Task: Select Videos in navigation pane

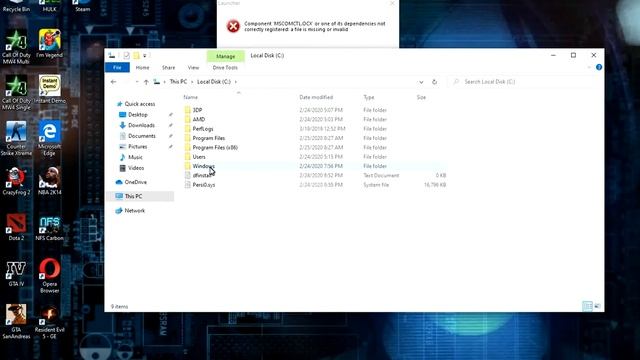Action: pyautogui.click(x=136, y=168)
